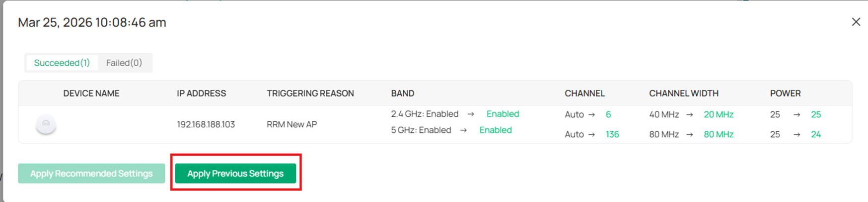Click the access point device icon

(46, 124)
